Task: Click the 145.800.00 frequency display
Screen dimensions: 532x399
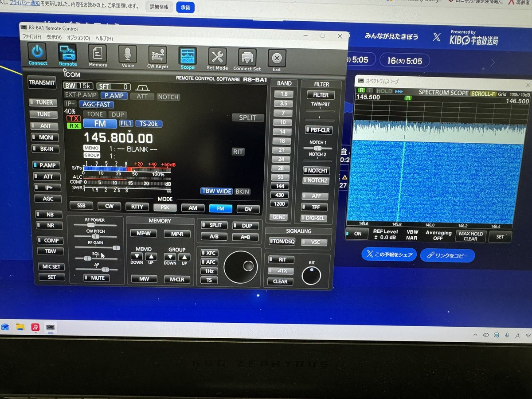Action: tap(118, 139)
